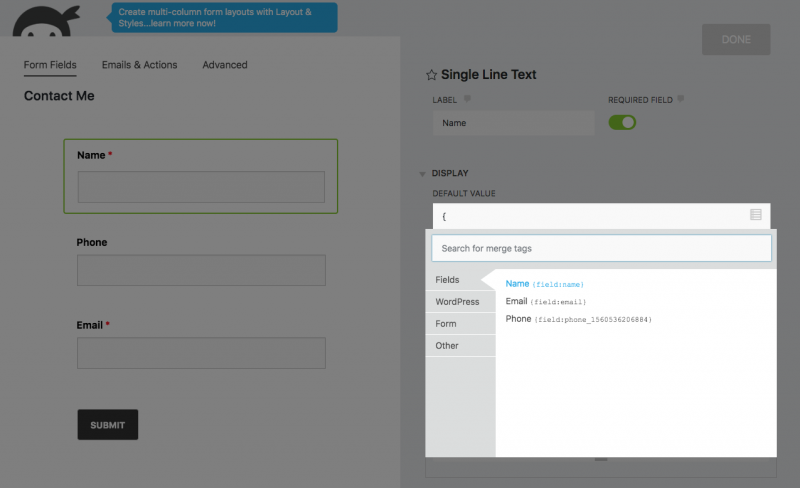Click the help icon beside Required Field
The height and width of the screenshot is (488, 800).
coord(681,99)
